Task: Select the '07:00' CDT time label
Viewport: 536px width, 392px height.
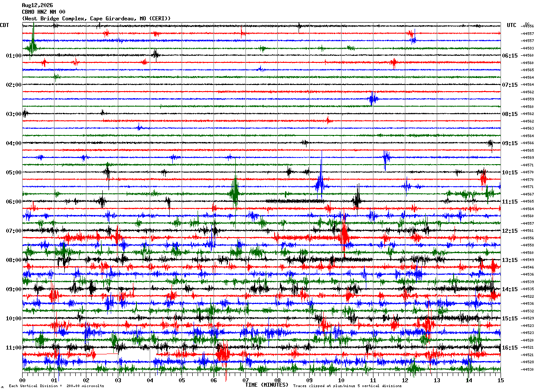Action: 14,231
